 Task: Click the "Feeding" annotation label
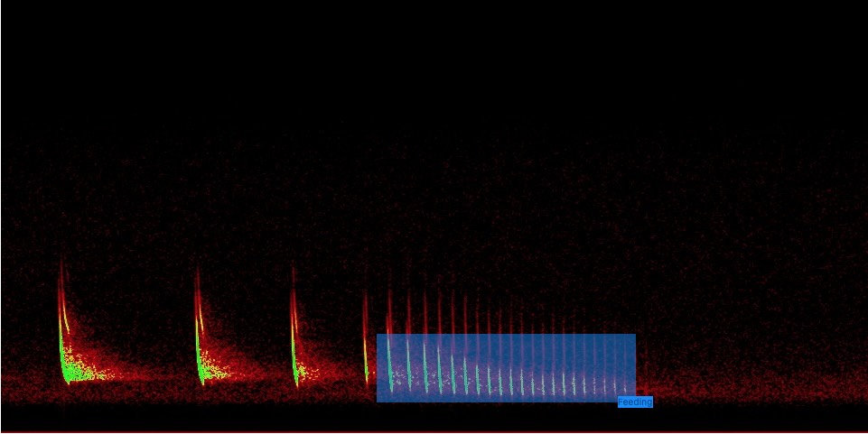tap(635, 402)
